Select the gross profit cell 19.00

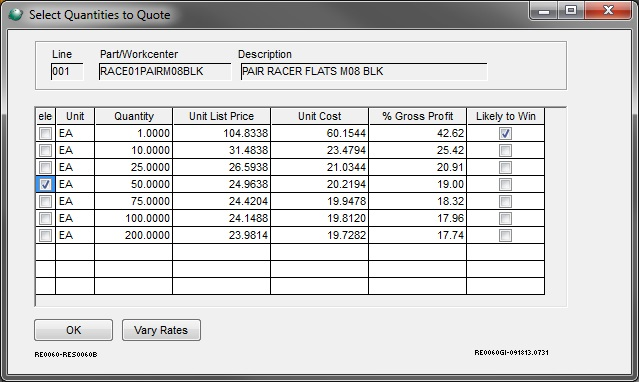pos(417,184)
